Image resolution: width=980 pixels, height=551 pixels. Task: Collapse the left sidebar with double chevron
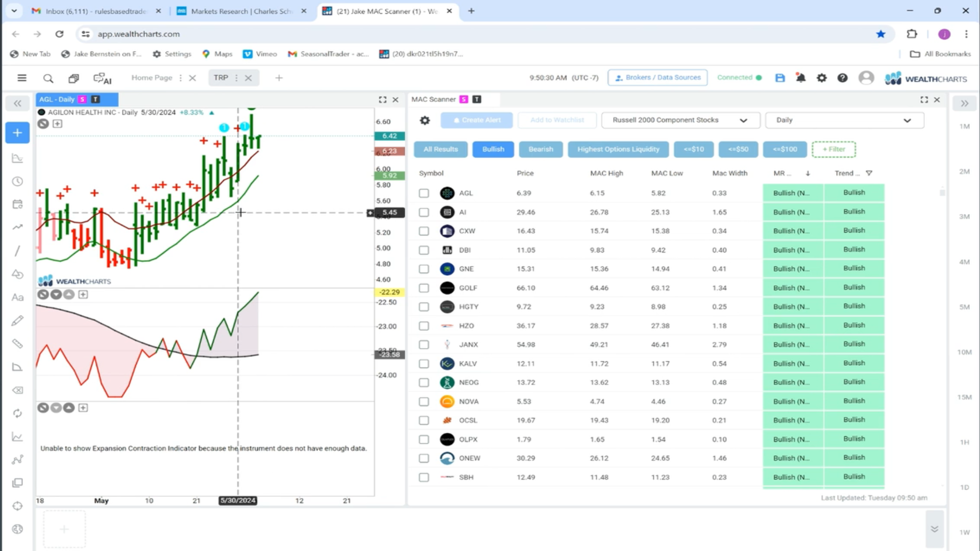point(17,104)
